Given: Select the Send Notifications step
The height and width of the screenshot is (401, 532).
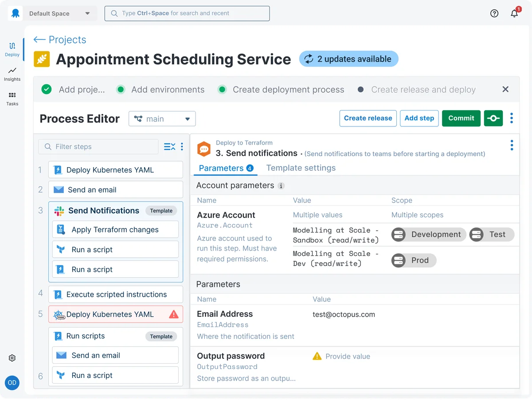Looking at the screenshot, I should tap(115, 211).
